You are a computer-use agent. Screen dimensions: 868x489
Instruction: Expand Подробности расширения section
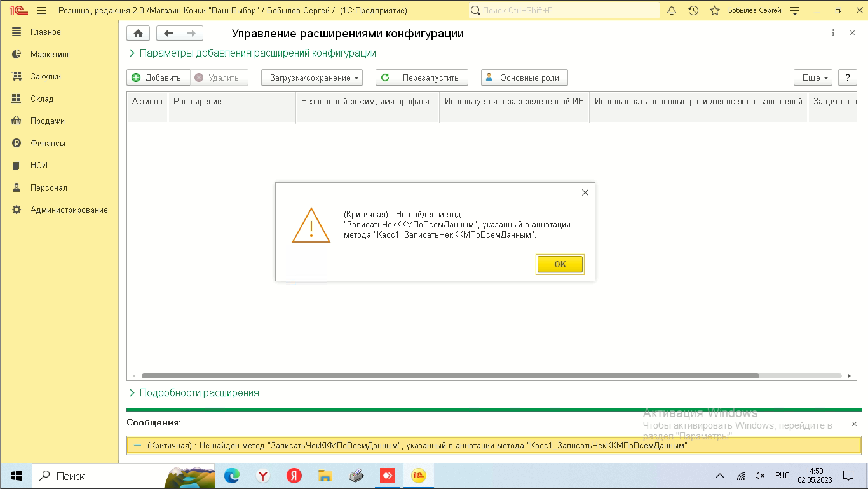point(194,393)
